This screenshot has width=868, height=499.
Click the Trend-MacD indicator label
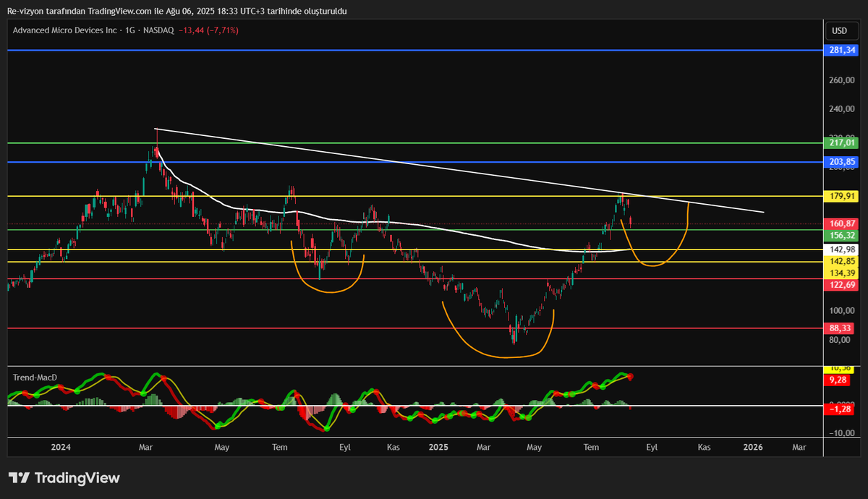point(35,378)
